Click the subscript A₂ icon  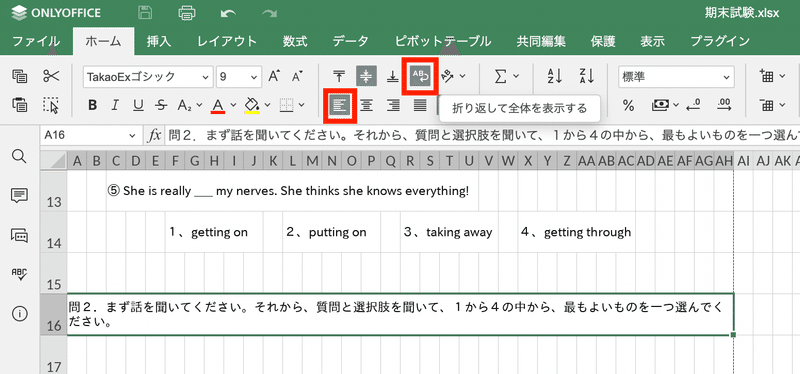click(x=185, y=106)
